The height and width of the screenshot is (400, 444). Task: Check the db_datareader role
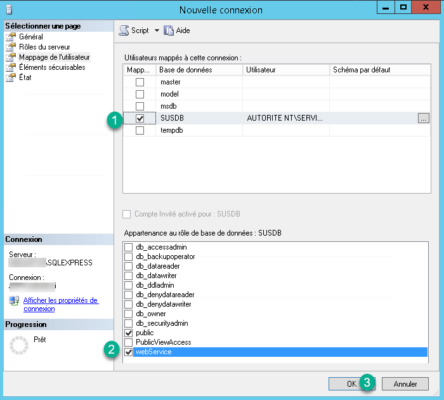pyautogui.click(x=128, y=266)
